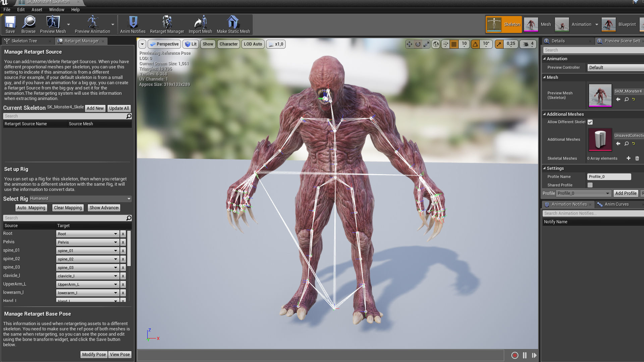Browse to SKM_Monster4 with magnifier icon
This screenshot has height=362, width=644.
626,99
